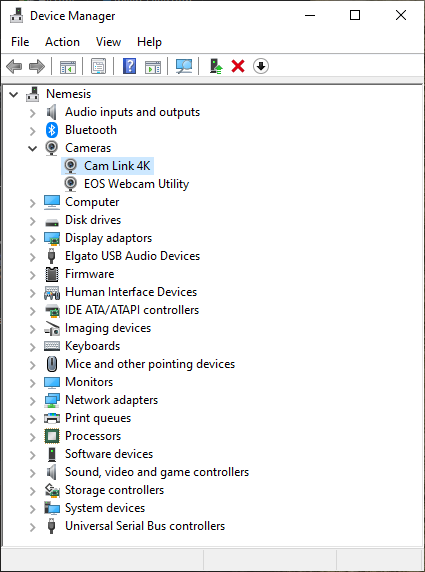Click the Bluetooth category icon

(52, 130)
